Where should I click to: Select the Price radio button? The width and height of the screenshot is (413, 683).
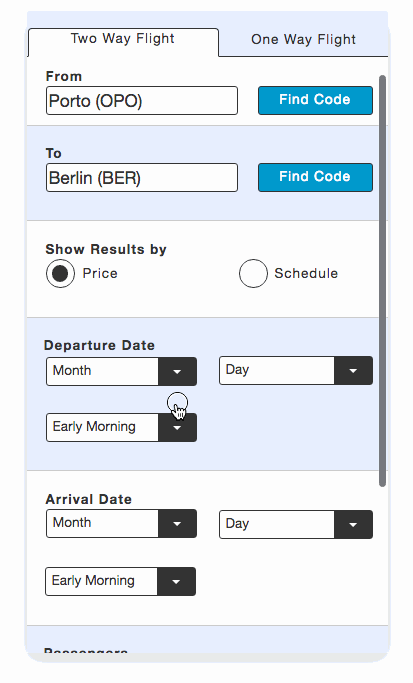point(60,274)
